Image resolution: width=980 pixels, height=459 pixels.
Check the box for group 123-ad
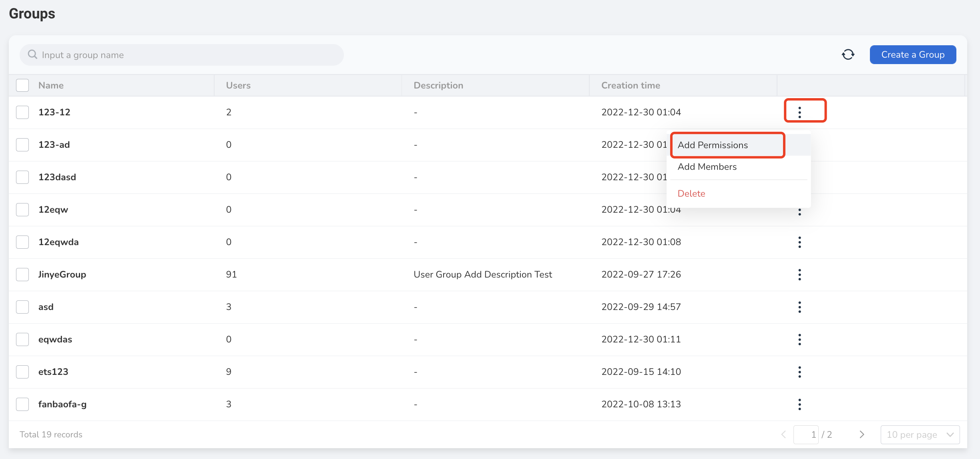click(x=22, y=145)
